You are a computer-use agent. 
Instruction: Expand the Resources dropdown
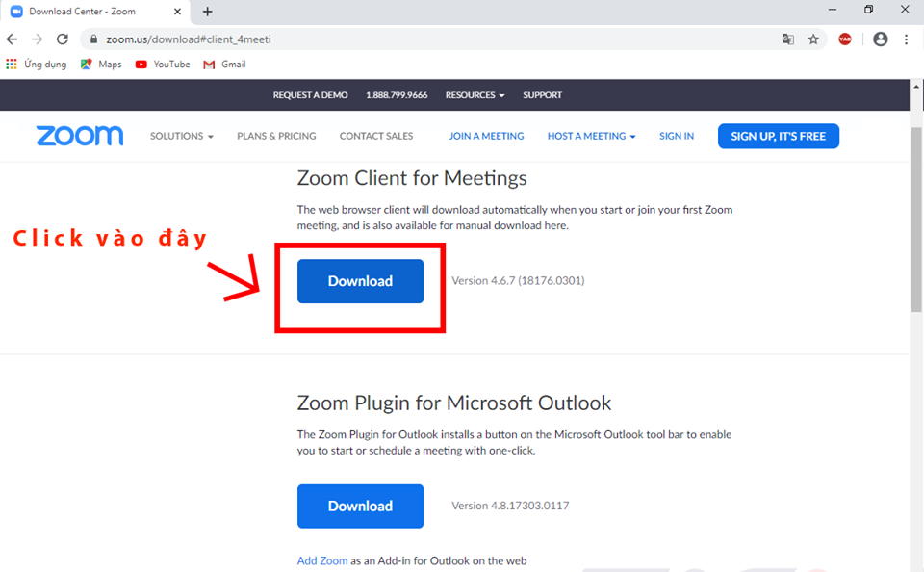pyautogui.click(x=475, y=95)
